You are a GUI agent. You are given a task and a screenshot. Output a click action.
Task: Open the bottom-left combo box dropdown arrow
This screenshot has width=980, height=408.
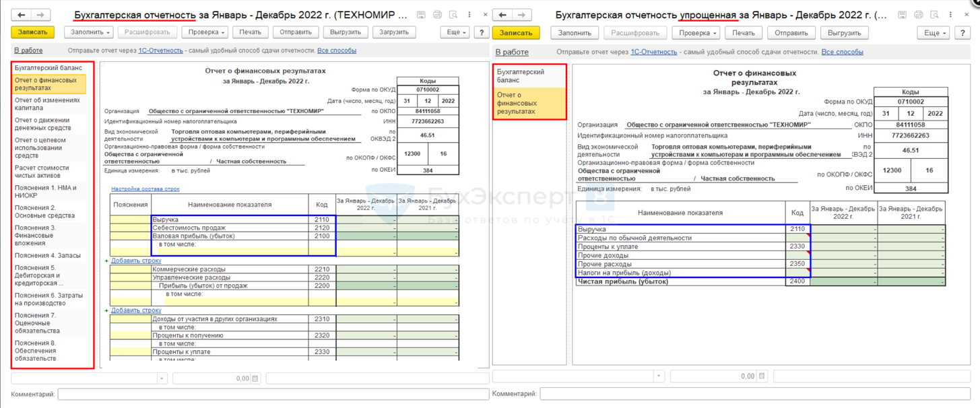(162, 378)
